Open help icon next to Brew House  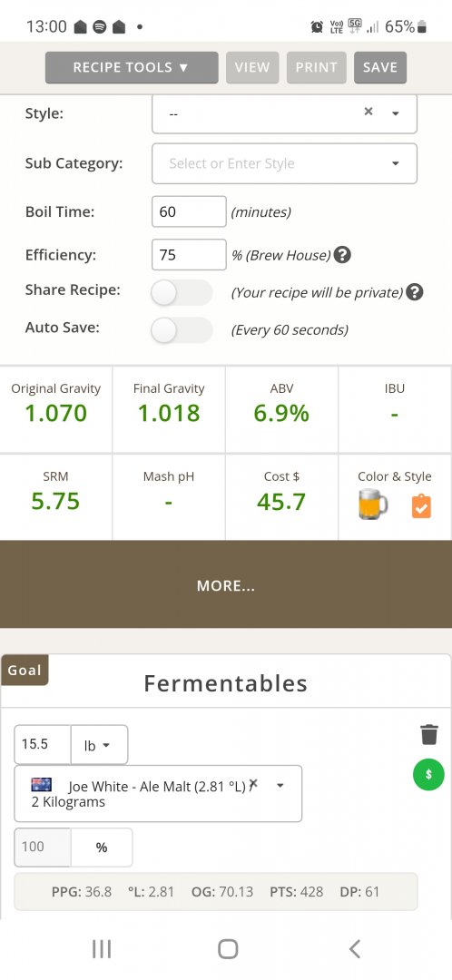(x=342, y=255)
